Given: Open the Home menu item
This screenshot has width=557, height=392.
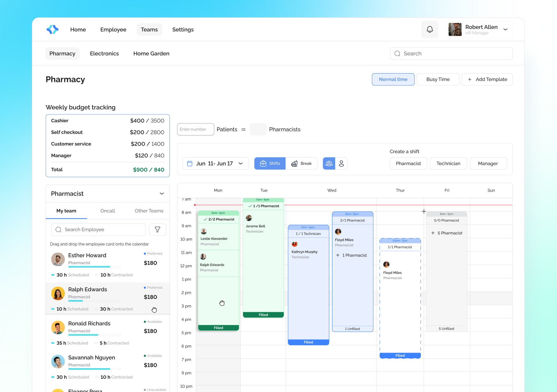Looking at the screenshot, I should pyautogui.click(x=78, y=29).
